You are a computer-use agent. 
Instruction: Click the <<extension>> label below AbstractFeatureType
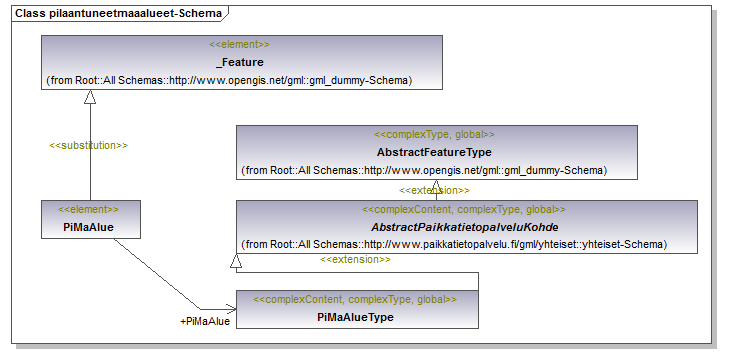pos(434,190)
